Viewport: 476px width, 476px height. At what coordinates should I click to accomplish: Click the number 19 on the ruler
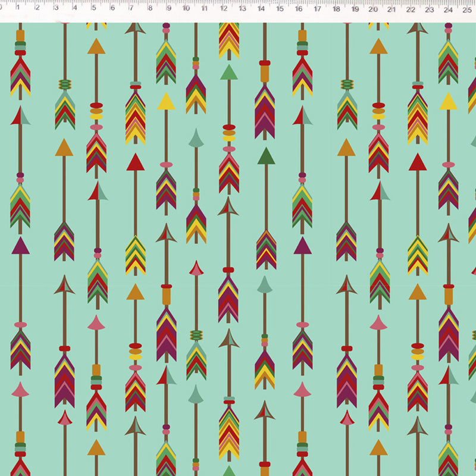click(355, 9)
